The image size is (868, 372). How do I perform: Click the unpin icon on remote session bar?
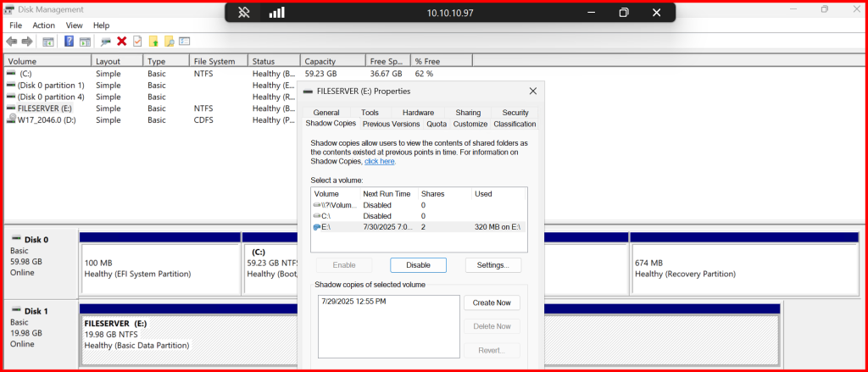[243, 13]
